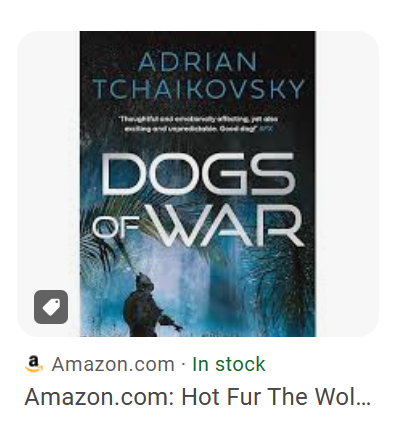Click the Amazon.com source label
The width and height of the screenshot is (400, 421).
tap(113, 364)
